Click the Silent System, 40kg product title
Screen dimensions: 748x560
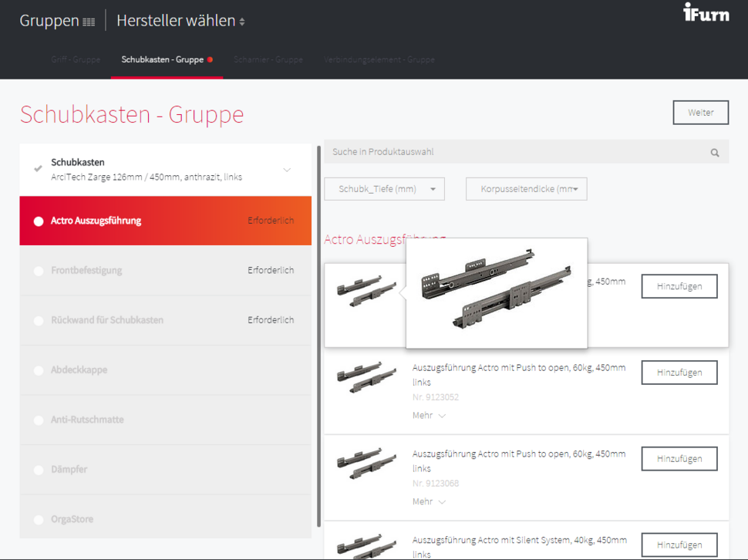tap(520, 547)
